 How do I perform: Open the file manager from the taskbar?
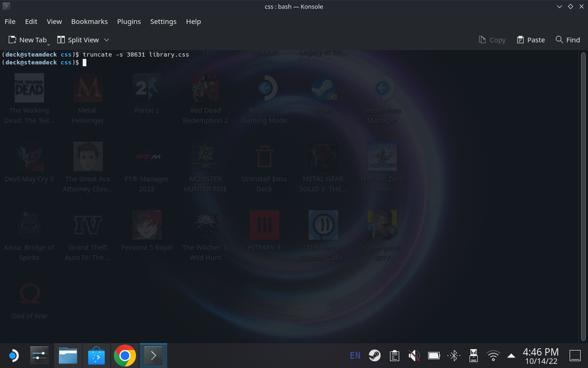[x=68, y=355]
